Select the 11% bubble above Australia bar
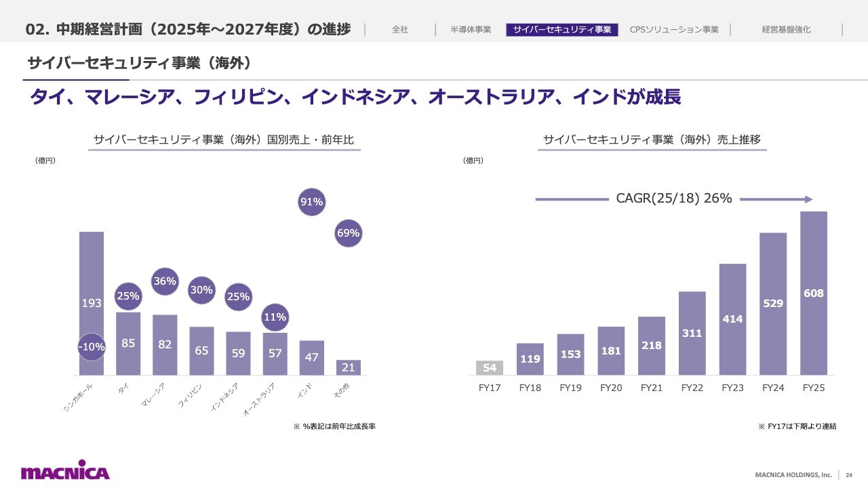The height and width of the screenshot is (488, 868). point(275,317)
